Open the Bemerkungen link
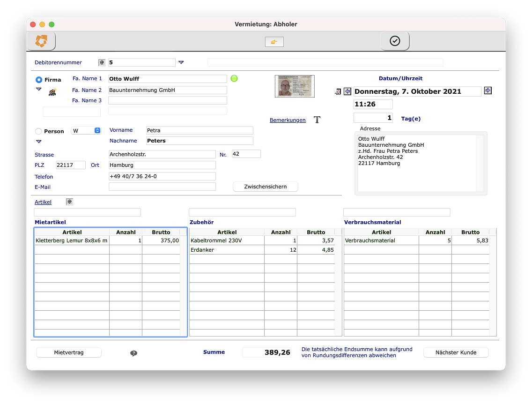 [288, 120]
